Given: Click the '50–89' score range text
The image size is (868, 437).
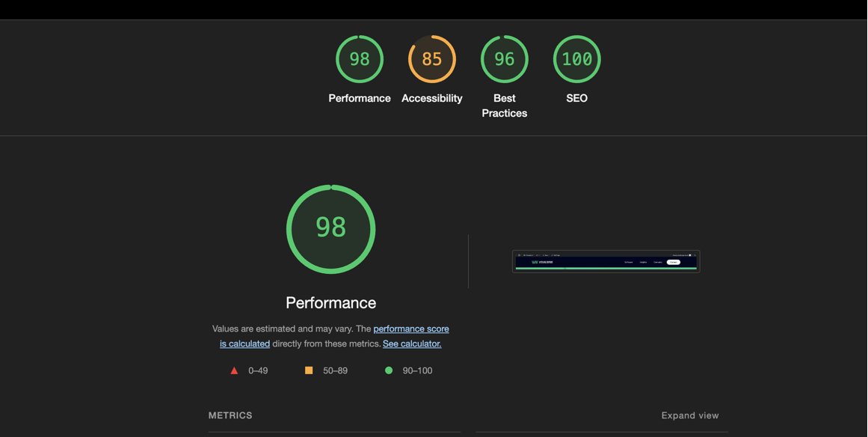Looking at the screenshot, I should (x=336, y=370).
